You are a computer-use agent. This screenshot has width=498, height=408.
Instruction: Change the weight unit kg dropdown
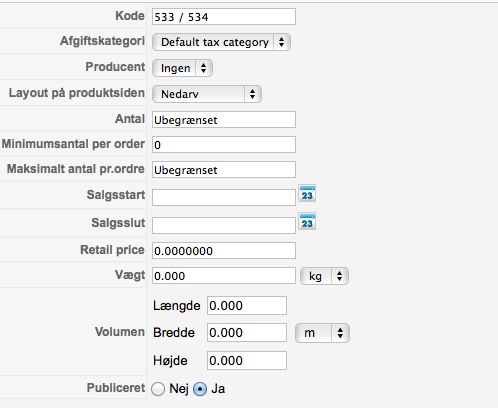click(x=324, y=276)
